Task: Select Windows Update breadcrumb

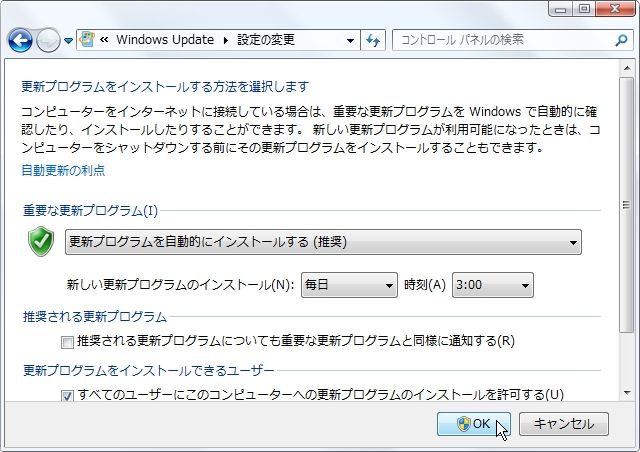Action: pos(165,40)
